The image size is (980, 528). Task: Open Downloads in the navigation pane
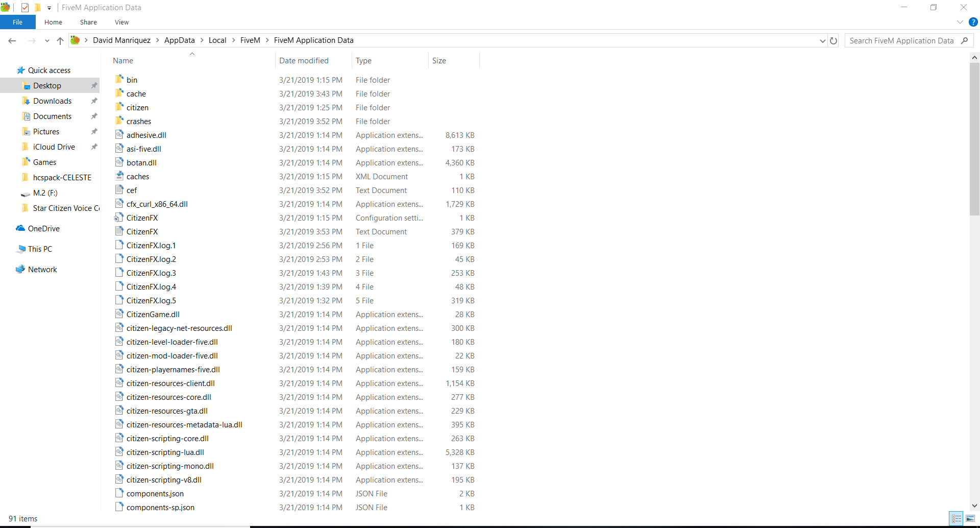click(52, 101)
